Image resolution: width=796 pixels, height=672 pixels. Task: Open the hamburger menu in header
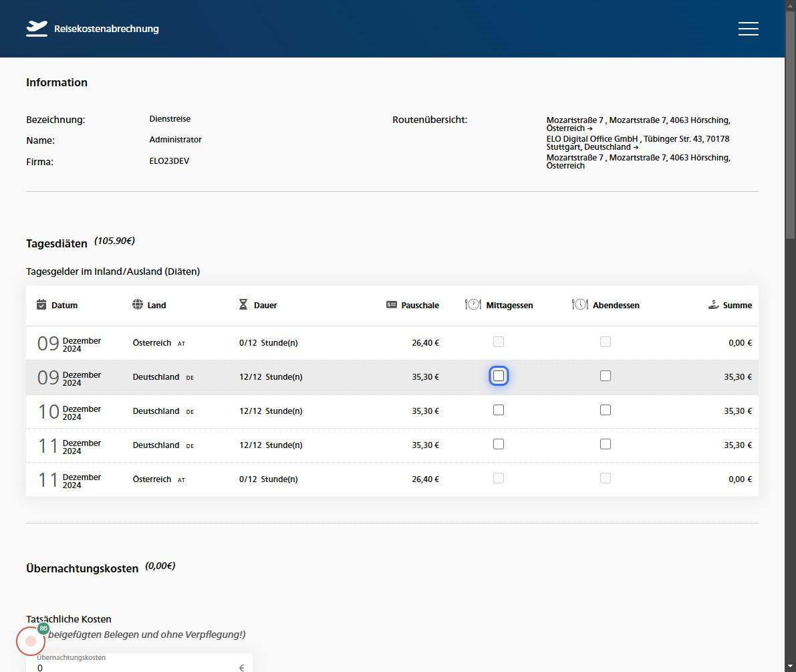(x=748, y=29)
